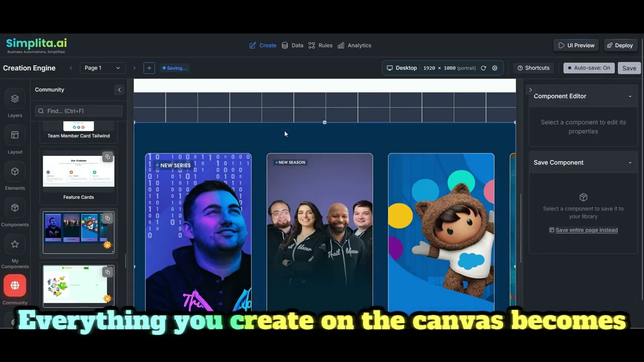Select the NEW SEASON team card on canvas
This screenshot has width=644, height=362.
coord(320,232)
